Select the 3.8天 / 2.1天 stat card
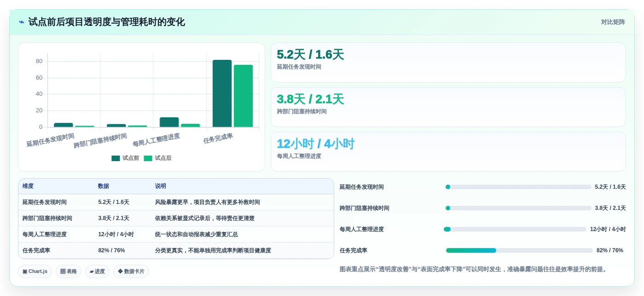This screenshot has height=296, width=644. pyautogui.click(x=448, y=107)
